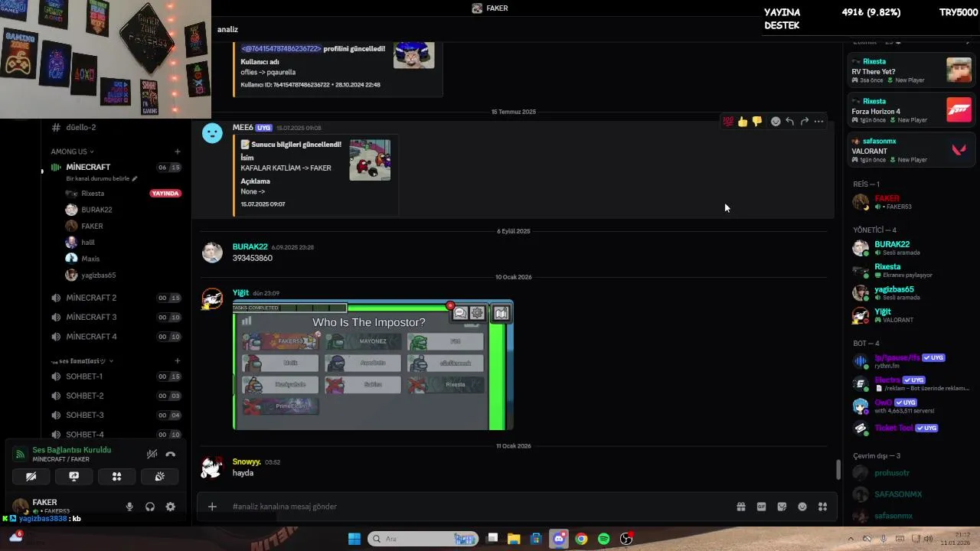Screen dimensions: 980x551
Task: Send a gift via the gift icon
Action: point(741,507)
